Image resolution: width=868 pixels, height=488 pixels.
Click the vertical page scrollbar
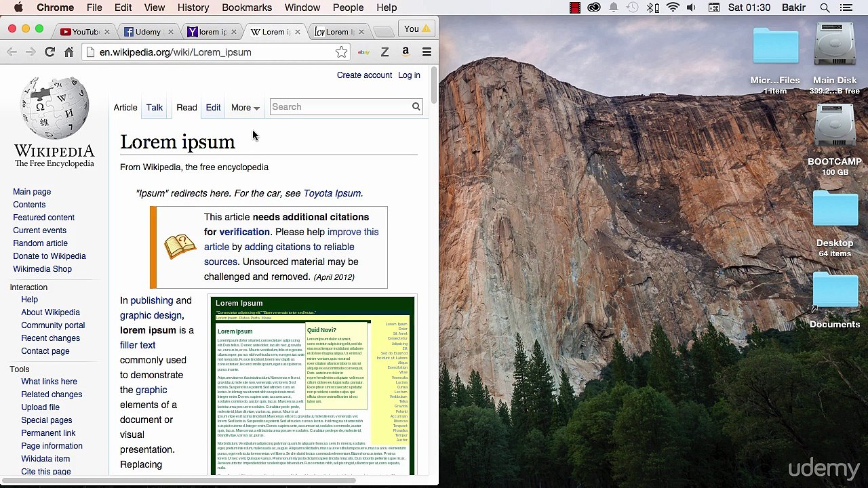(435, 85)
